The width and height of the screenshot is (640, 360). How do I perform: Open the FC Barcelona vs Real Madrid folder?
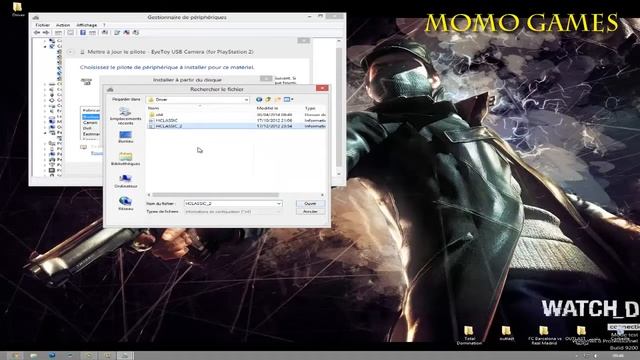tap(544, 335)
